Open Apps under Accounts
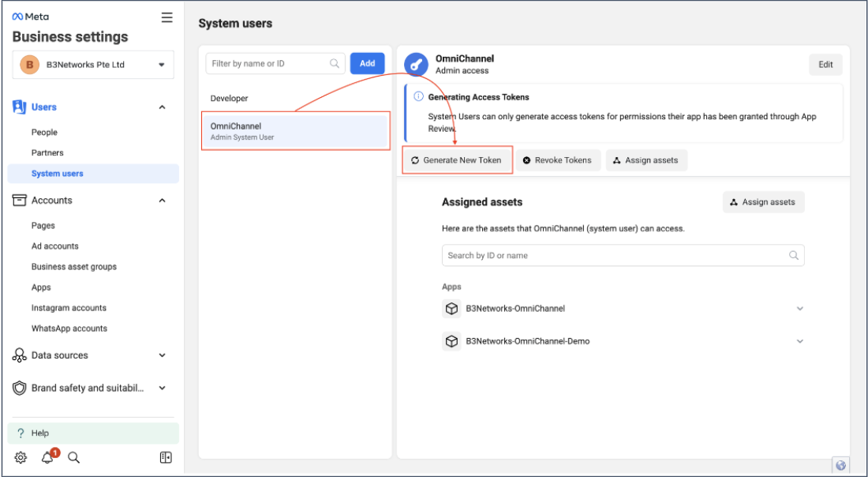The width and height of the screenshot is (868, 477). tap(41, 287)
